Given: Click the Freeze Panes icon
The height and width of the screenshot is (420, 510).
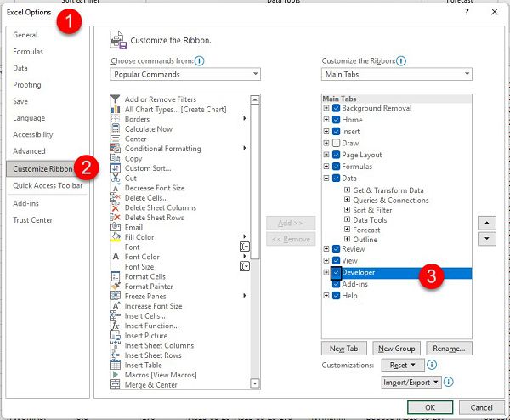Looking at the screenshot, I should click(x=115, y=296).
